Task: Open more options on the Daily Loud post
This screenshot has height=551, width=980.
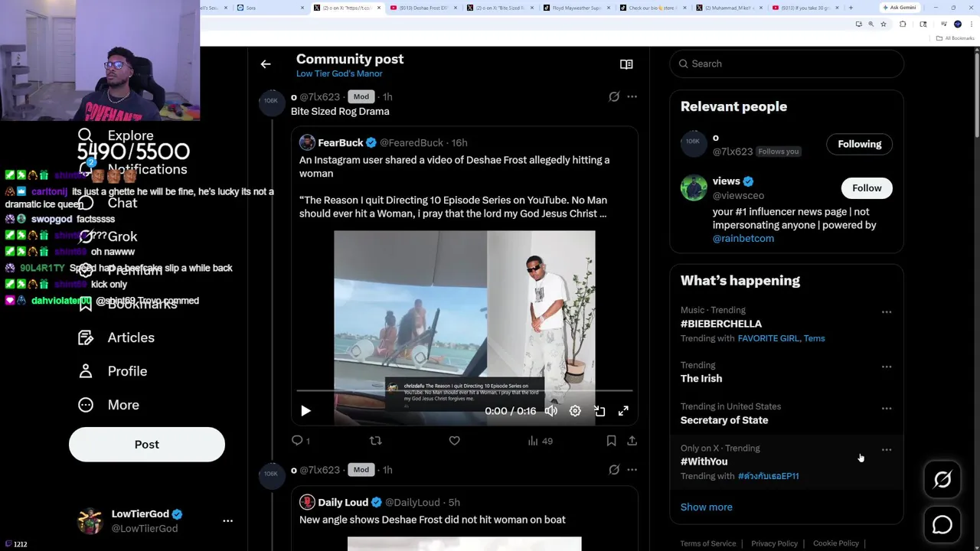Action: [632, 470]
